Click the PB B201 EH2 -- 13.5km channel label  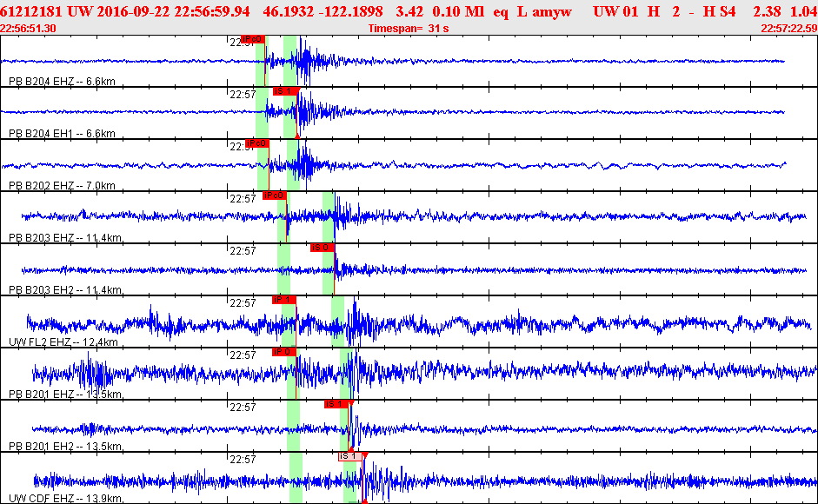click(65, 447)
